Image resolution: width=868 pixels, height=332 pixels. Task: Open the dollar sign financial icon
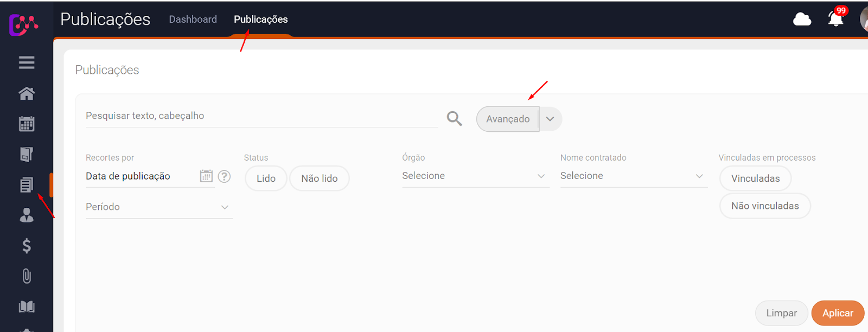(x=27, y=246)
